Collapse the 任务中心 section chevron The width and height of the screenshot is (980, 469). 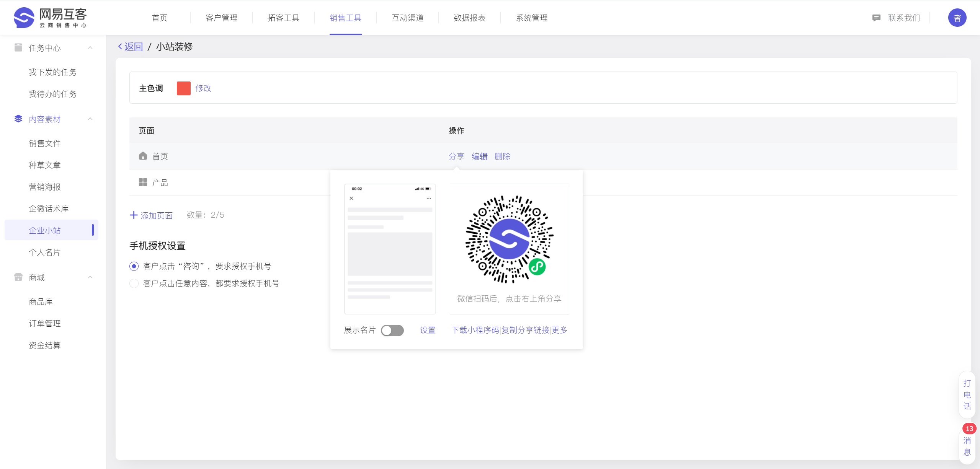(x=90, y=47)
